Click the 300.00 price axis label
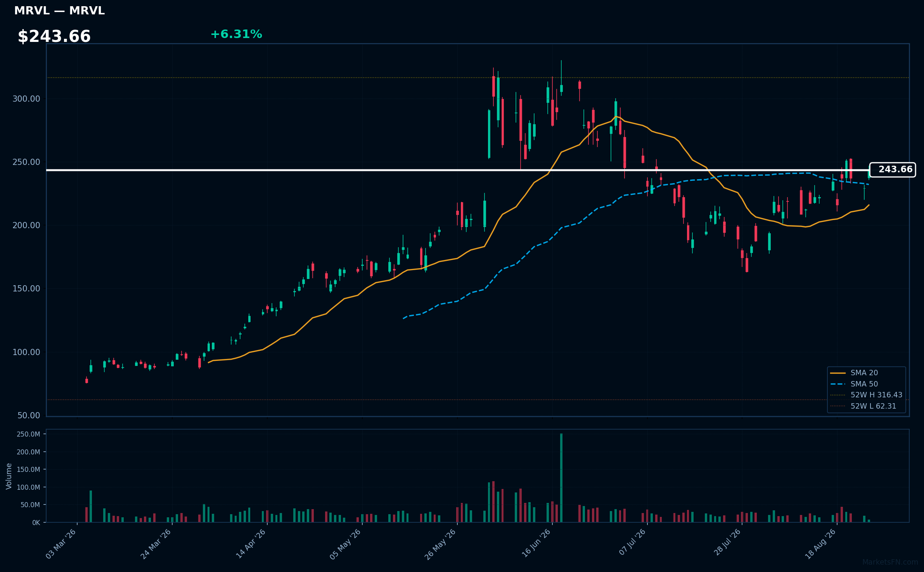 (26, 99)
